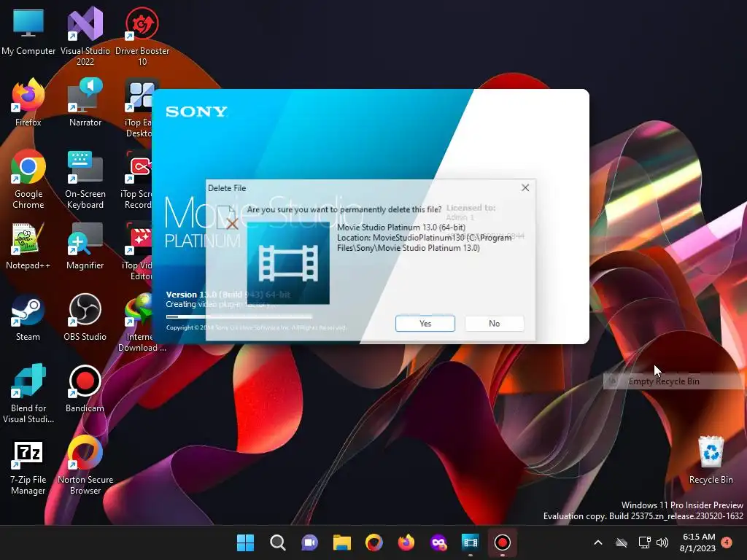Image resolution: width=747 pixels, height=560 pixels.
Task: Open the volume control in tray
Action: [x=662, y=542]
